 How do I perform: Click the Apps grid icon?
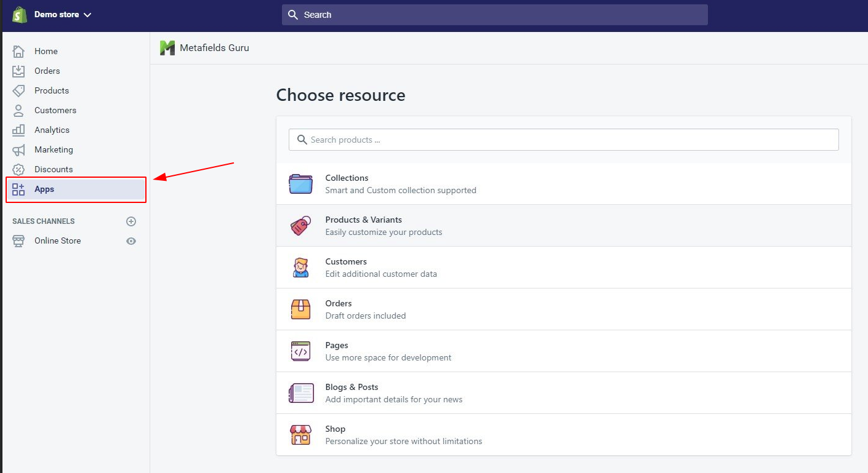pos(18,189)
